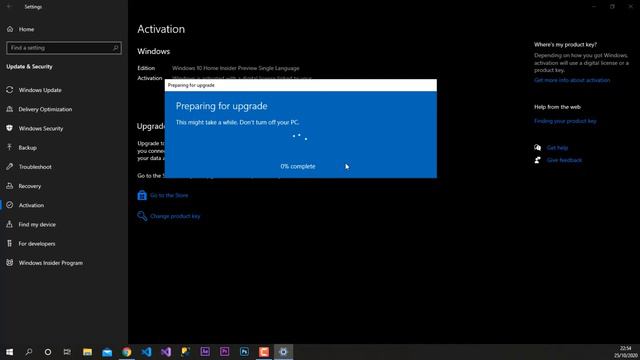
Task: Click the Store bag icon
Action: pyautogui.click(x=142, y=195)
